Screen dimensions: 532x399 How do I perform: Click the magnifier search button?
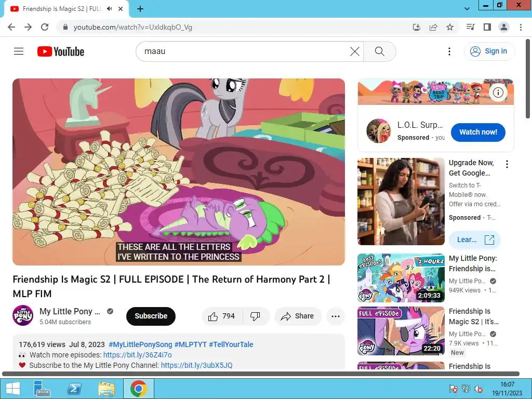tap(379, 51)
